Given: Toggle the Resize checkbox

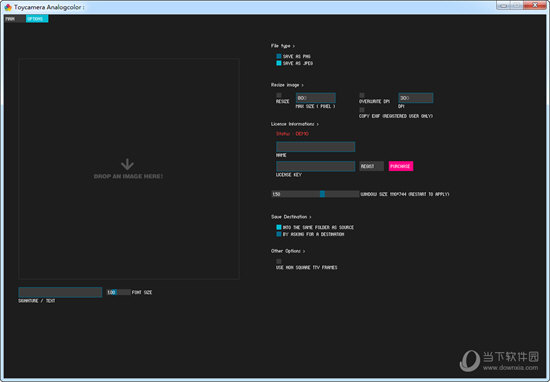Looking at the screenshot, I should coord(279,95).
